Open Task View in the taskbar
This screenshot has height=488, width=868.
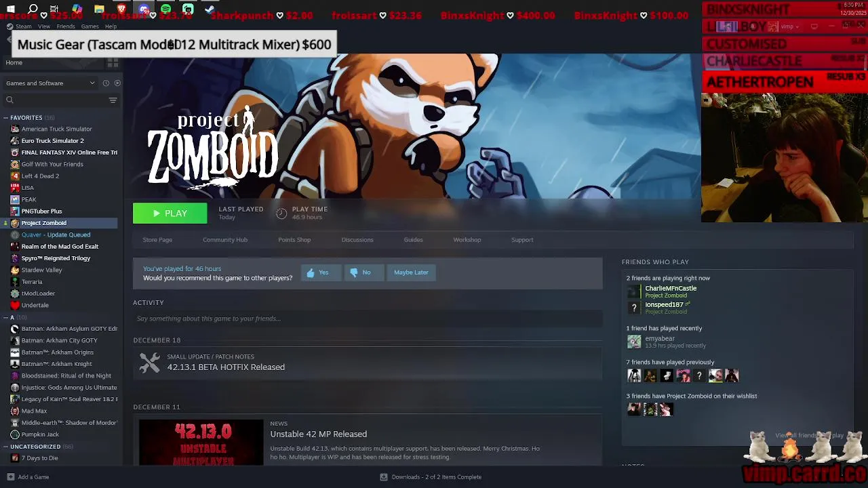tap(54, 9)
